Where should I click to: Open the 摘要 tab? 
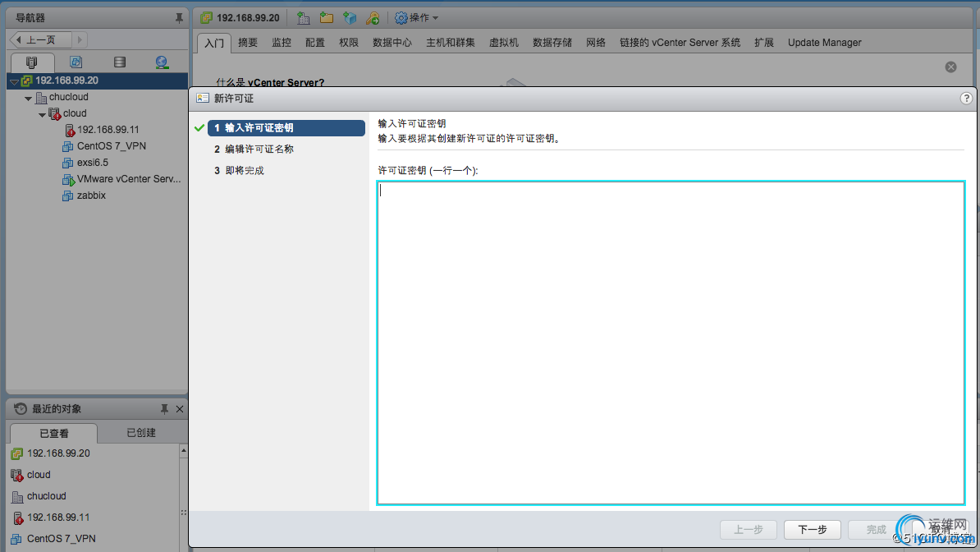click(x=248, y=43)
